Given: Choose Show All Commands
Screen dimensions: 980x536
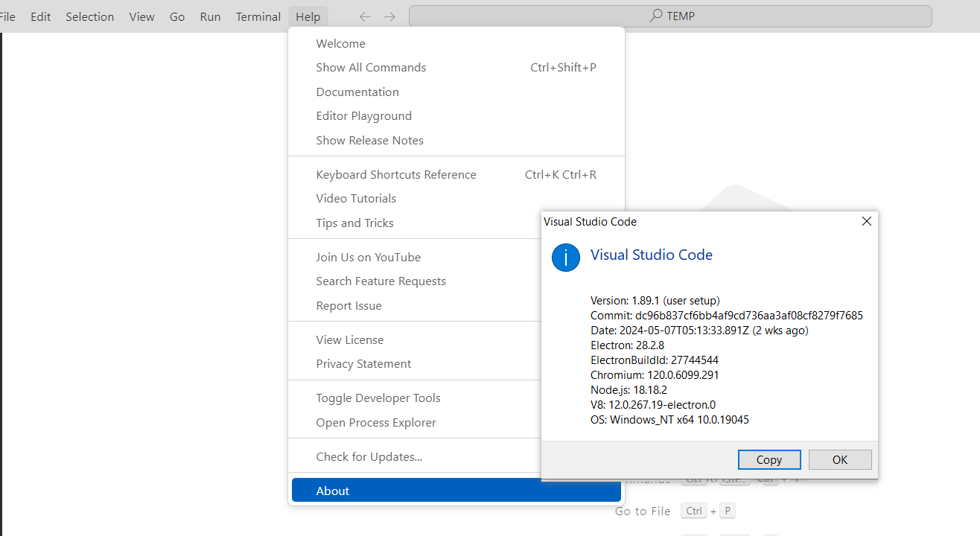Looking at the screenshot, I should pos(371,67).
